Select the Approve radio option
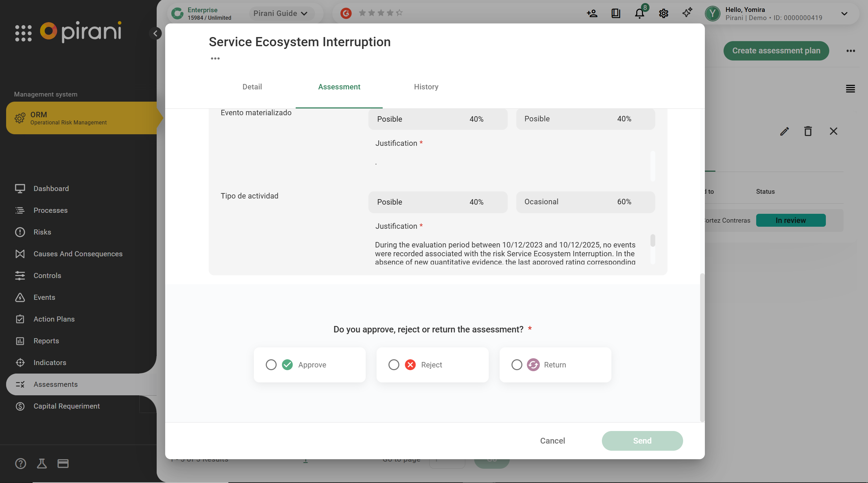 [x=271, y=365]
